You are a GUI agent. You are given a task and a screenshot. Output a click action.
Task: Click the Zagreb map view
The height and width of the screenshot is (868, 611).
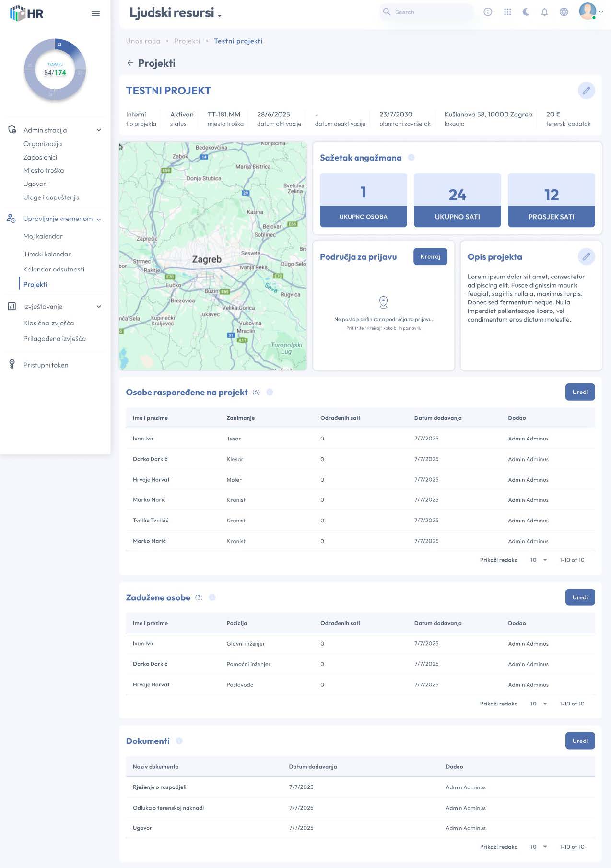pyautogui.click(x=212, y=255)
